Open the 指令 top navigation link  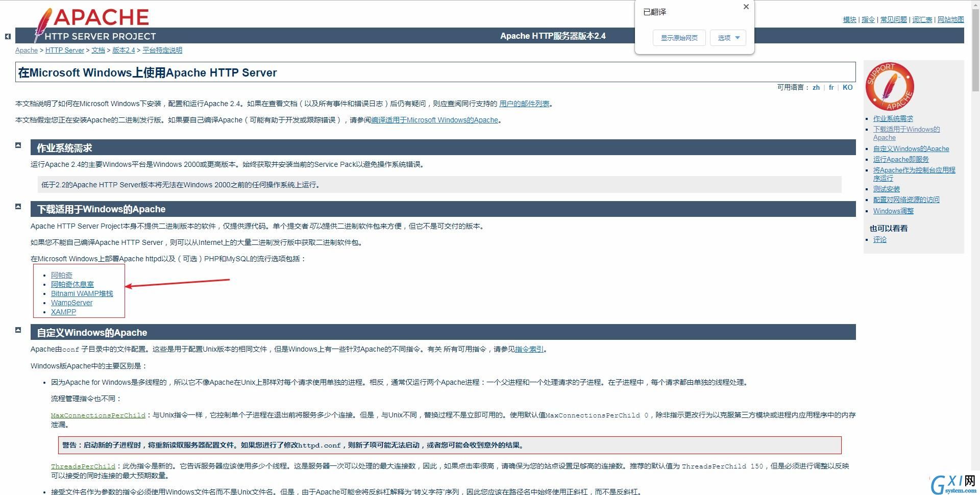[868, 19]
